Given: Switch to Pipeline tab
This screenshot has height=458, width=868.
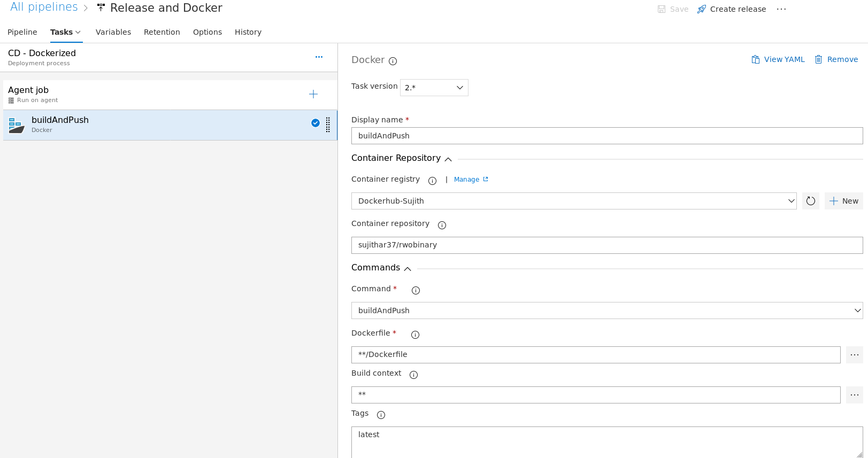Looking at the screenshot, I should pos(22,32).
